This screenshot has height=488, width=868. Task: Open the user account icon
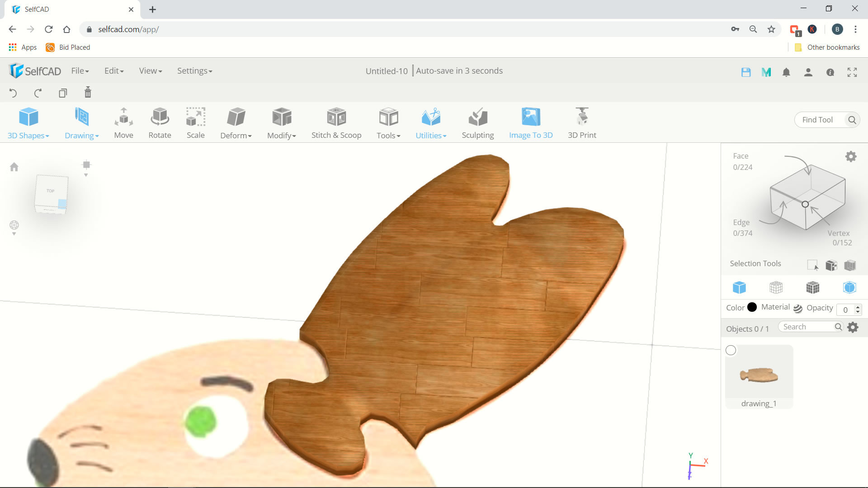point(808,72)
